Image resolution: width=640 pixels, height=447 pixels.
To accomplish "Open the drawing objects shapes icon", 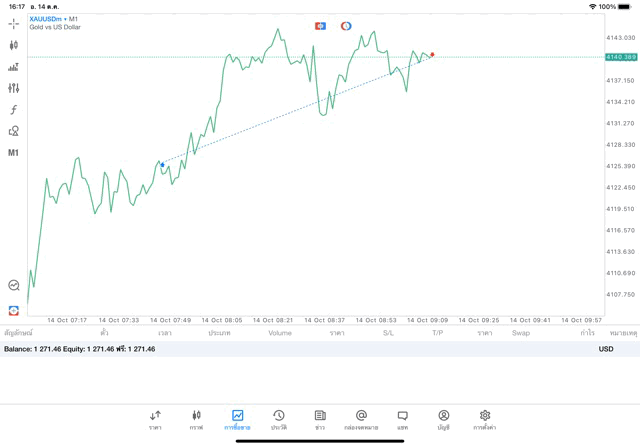I will (x=13, y=131).
